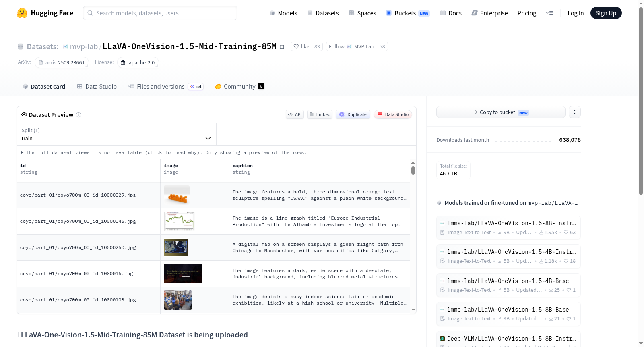Expand the full dataset viewer unavailable notice
Screen dimensions: 644x347
point(163,152)
